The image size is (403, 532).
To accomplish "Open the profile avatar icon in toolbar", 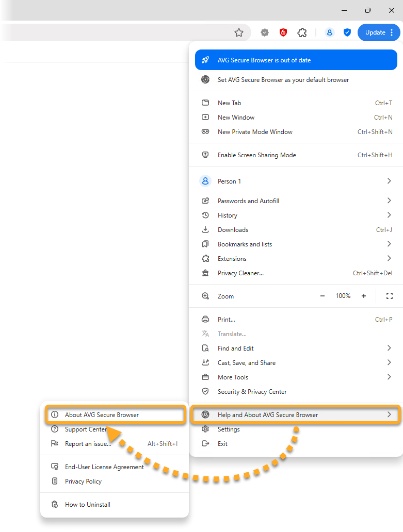I will pos(329,32).
